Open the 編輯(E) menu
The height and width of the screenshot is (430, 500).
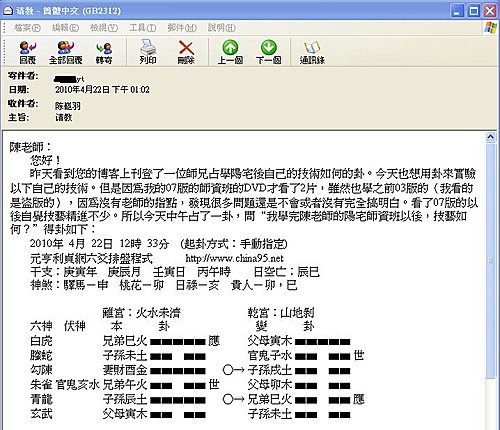pyautogui.click(x=65, y=28)
